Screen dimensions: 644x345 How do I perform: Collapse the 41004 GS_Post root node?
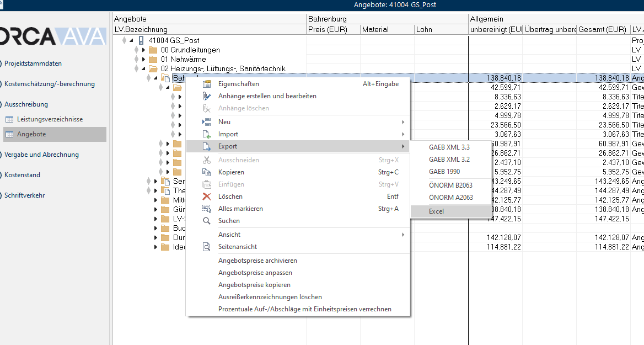pyautogui.click(x=131, y=41)
